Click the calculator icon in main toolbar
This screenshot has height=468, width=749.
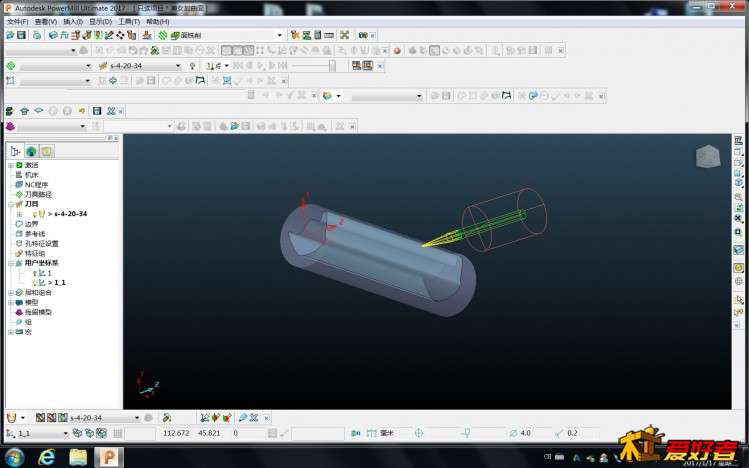tap(318, 35)
